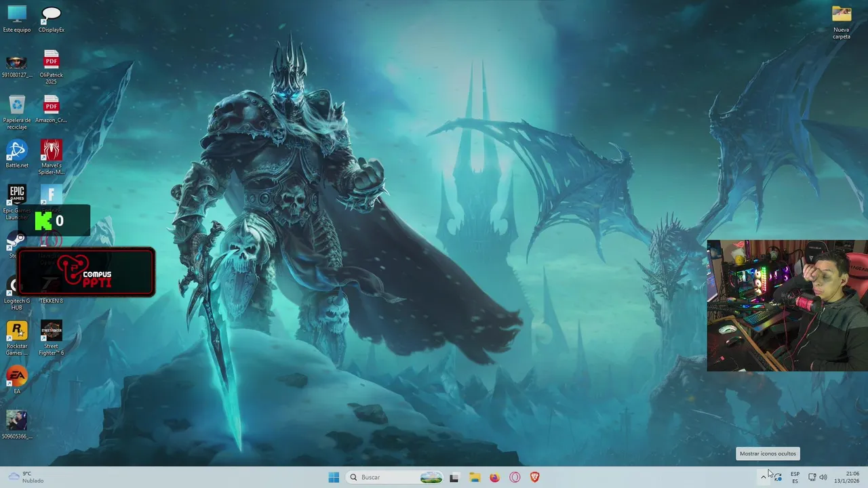Select the Marvel's Spider-Man shortcut

coord(51,157)
